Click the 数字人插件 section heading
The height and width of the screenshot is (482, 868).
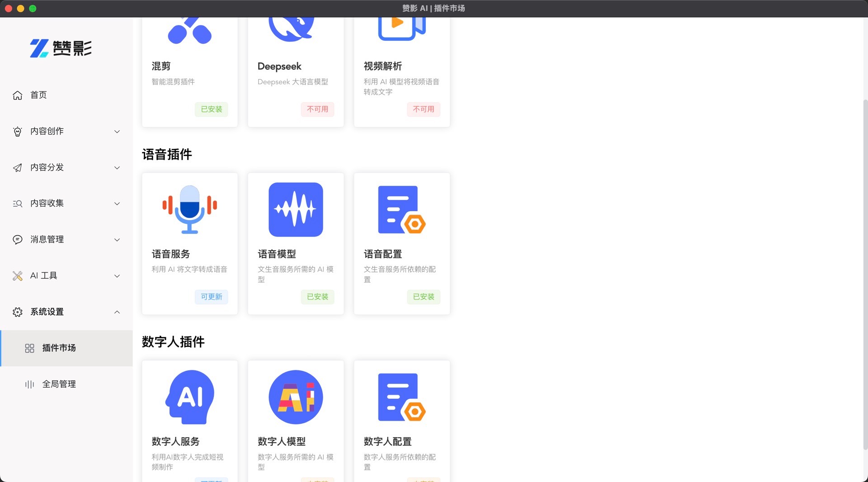pos(173,342)
